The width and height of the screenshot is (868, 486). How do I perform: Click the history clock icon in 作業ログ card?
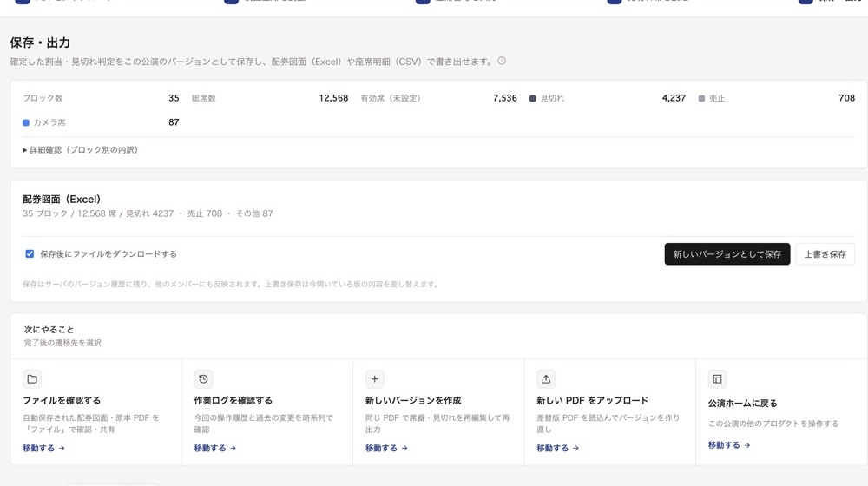(x=203, y=379)
